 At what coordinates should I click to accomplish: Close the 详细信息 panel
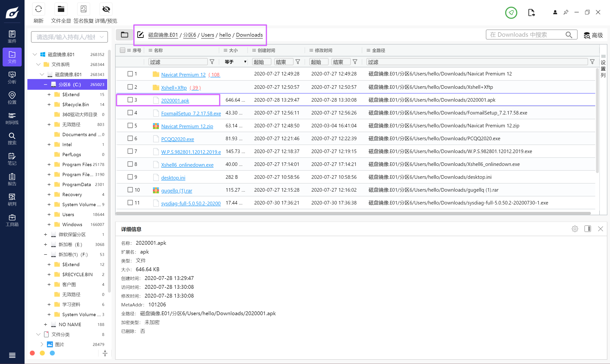pos(600,229)
